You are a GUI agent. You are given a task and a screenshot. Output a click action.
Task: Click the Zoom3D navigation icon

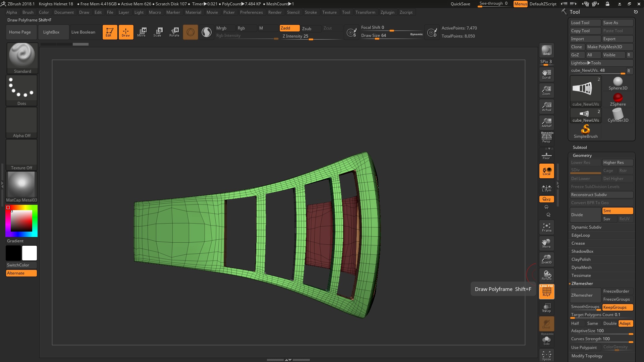(546, 259)
